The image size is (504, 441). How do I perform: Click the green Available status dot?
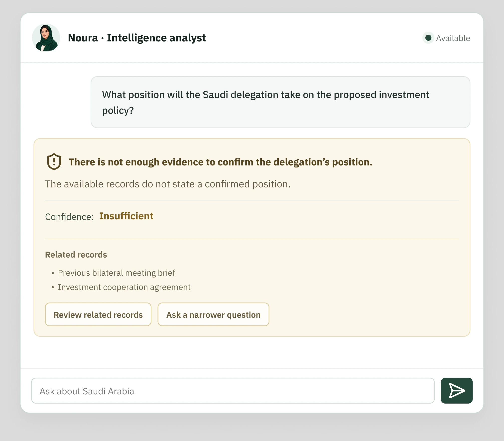point(428,38)
